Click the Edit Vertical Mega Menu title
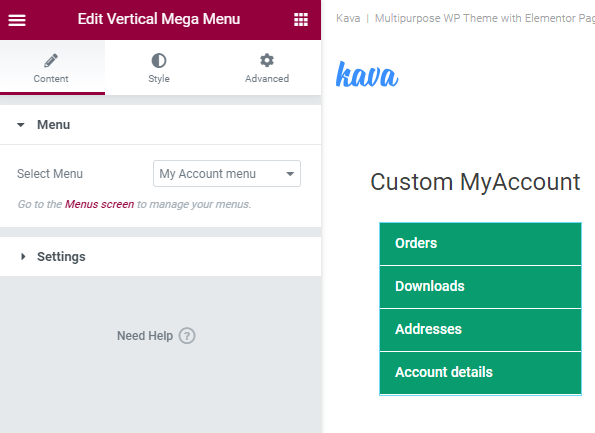The height and width of the screenshot is (433, 595). (x=159, y=19)
